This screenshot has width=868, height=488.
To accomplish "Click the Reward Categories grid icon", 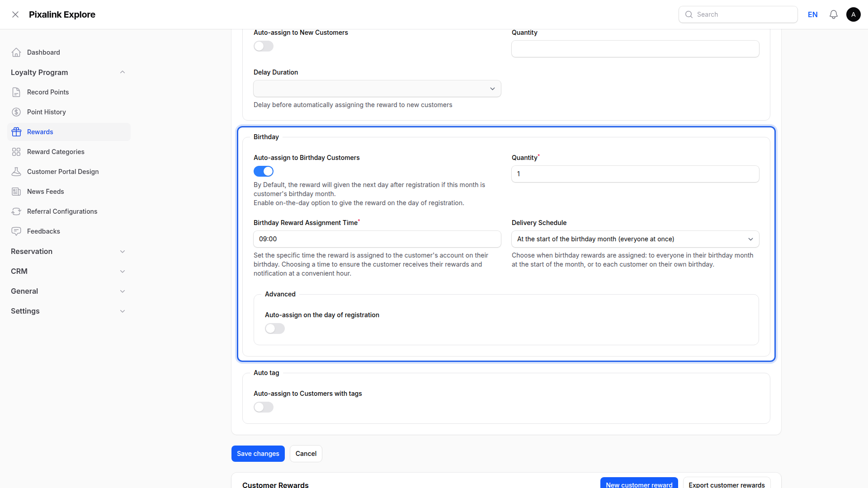I will [16, 152].
